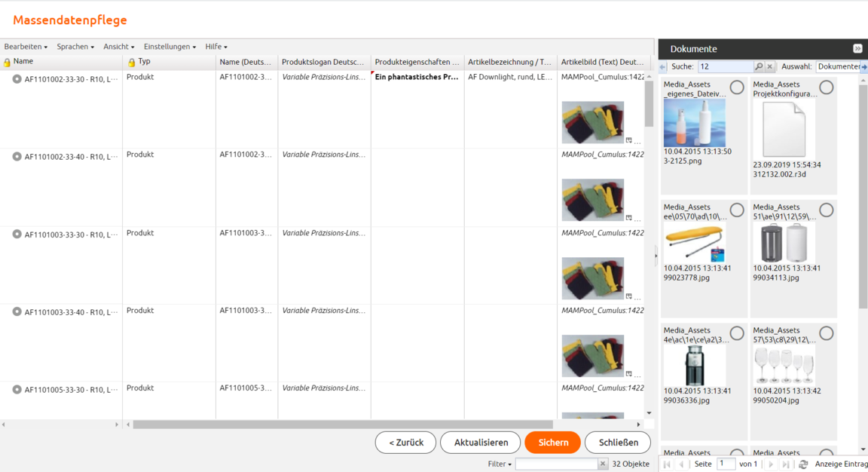Open the Ansicht menu
This screenshot has width=868, height=472.
118,47
